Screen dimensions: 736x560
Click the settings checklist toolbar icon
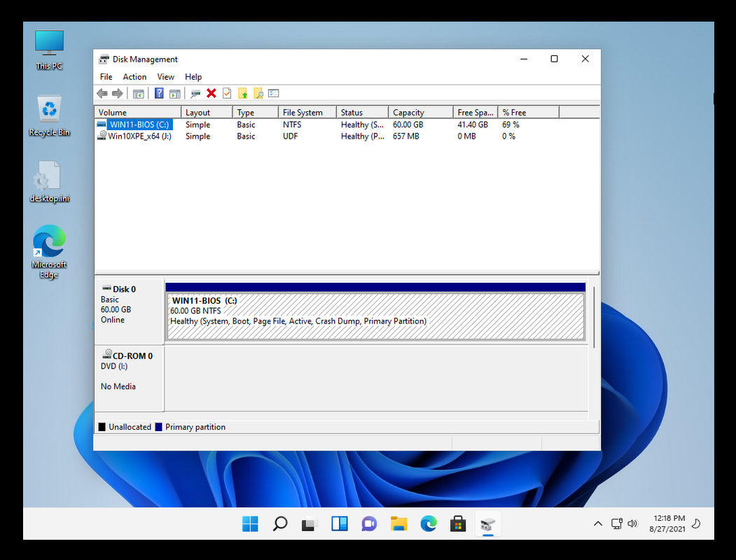point(274,93)
